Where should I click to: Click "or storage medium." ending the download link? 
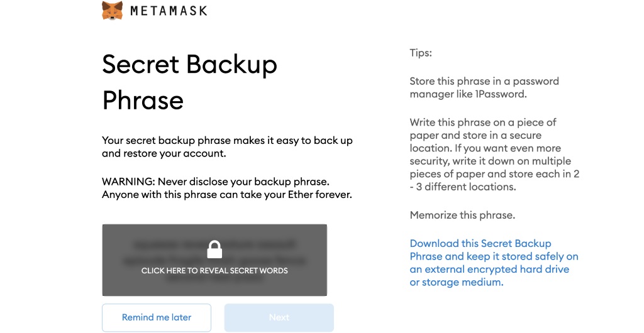pos(457,283)
